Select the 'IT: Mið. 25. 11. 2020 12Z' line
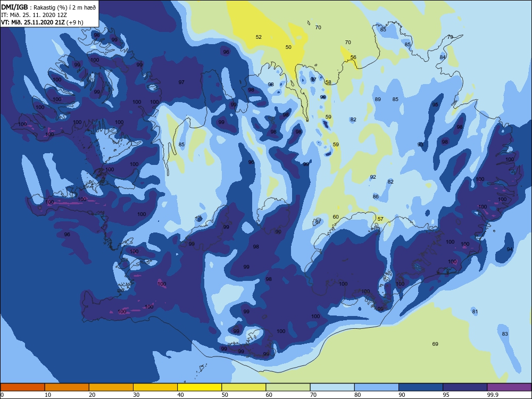This screenshot has height=399, width=532. pyautogui.click(x=34, y=15)
